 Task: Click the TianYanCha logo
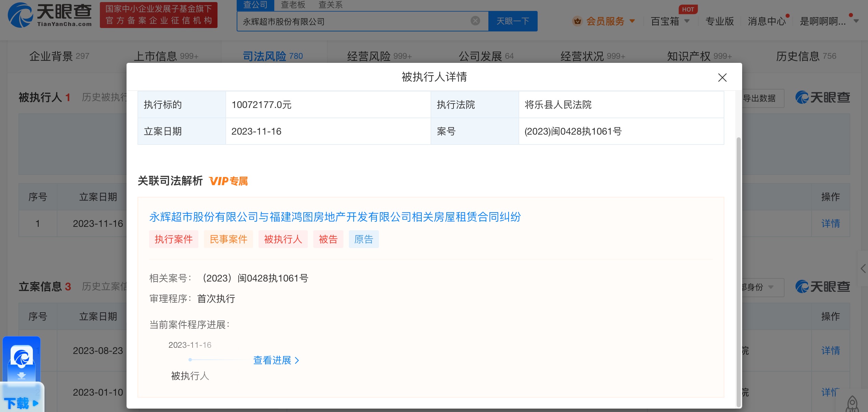pyautogui.click(x=50, y=15)
